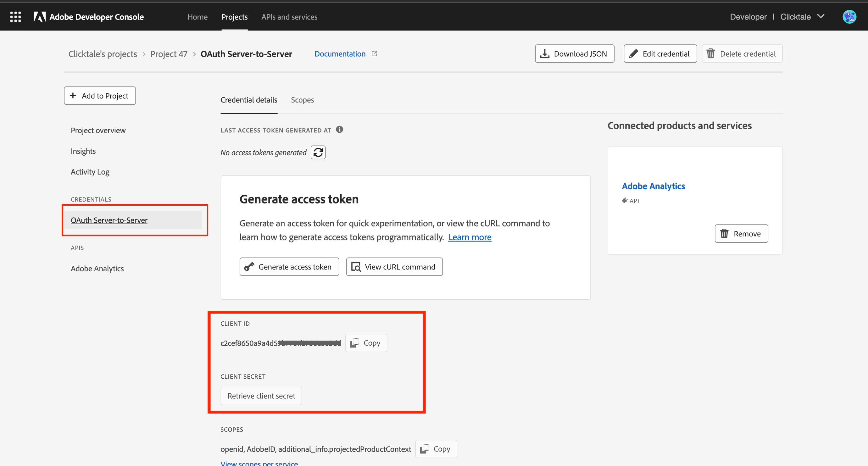Image resolution: width=868 pixels, height=466 pixels.
Task: Switch to the Credential details tab
Action: coord(249,100)
